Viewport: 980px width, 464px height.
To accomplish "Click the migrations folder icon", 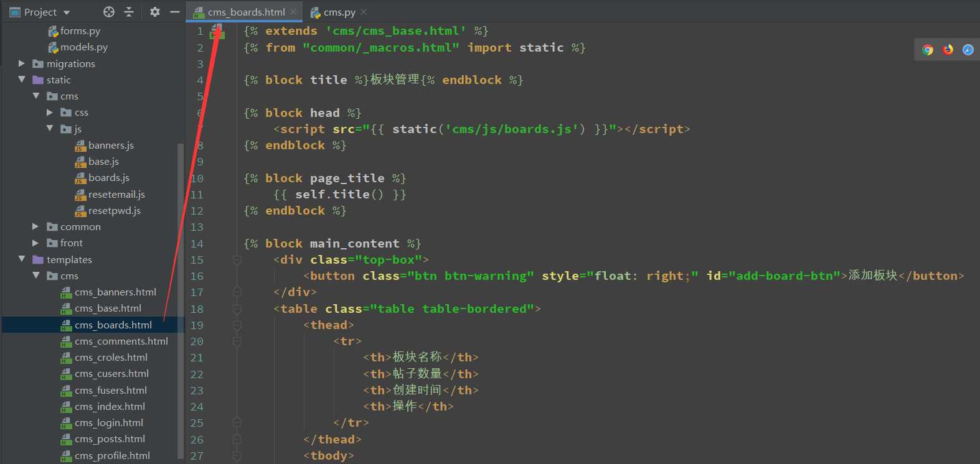I will 38,63.
